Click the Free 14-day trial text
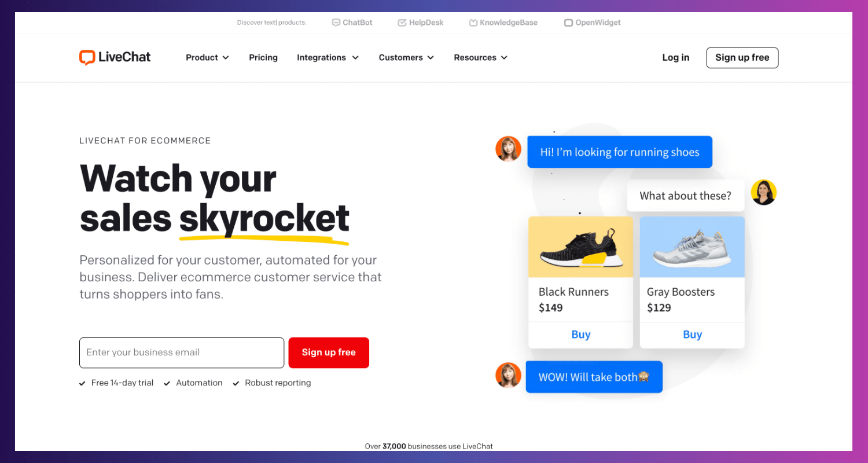 tap(122, 383)
